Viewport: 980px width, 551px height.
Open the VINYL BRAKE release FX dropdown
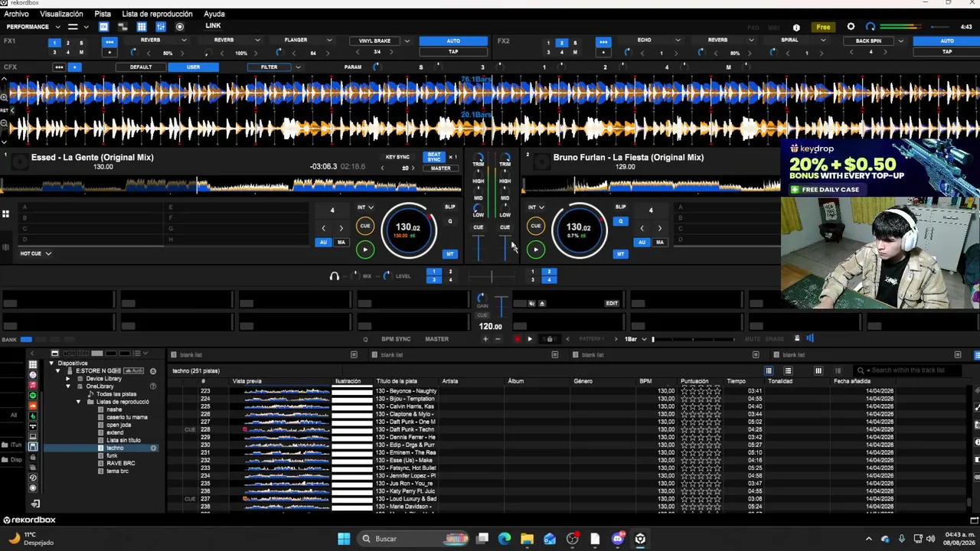pos(407,41)
